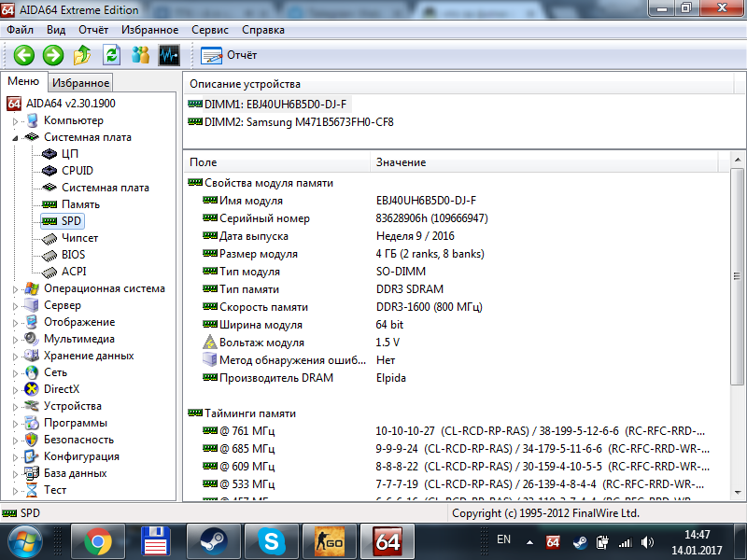Open Steam from the taskbar

coord(214,542)
